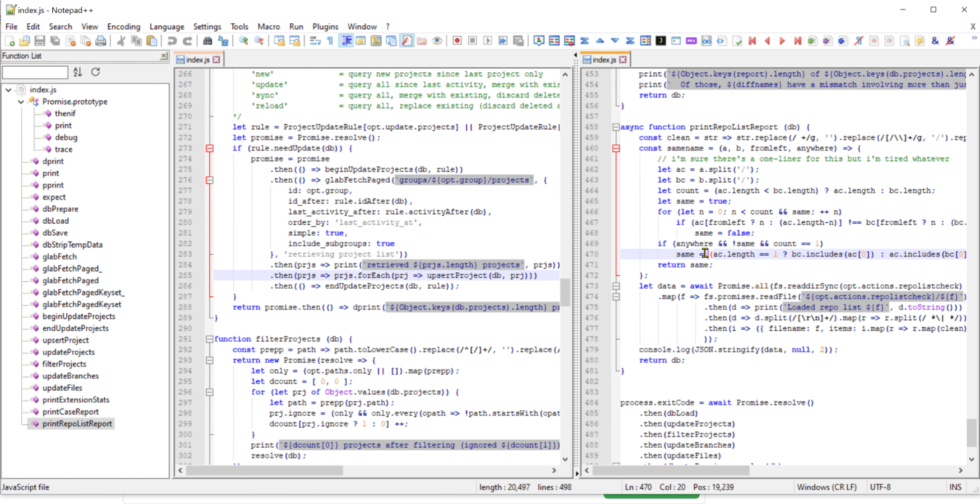Collapse fold for printRepoListReport at line 458
The image size is (980, 504).
coord(616,127)
